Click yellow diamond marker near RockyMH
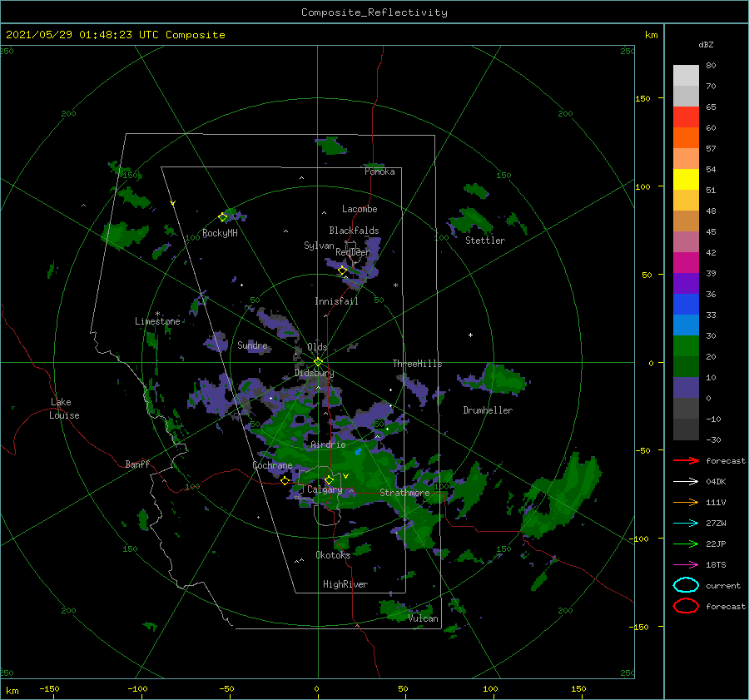Screen dimensions: 749x700 click(222, 217)
